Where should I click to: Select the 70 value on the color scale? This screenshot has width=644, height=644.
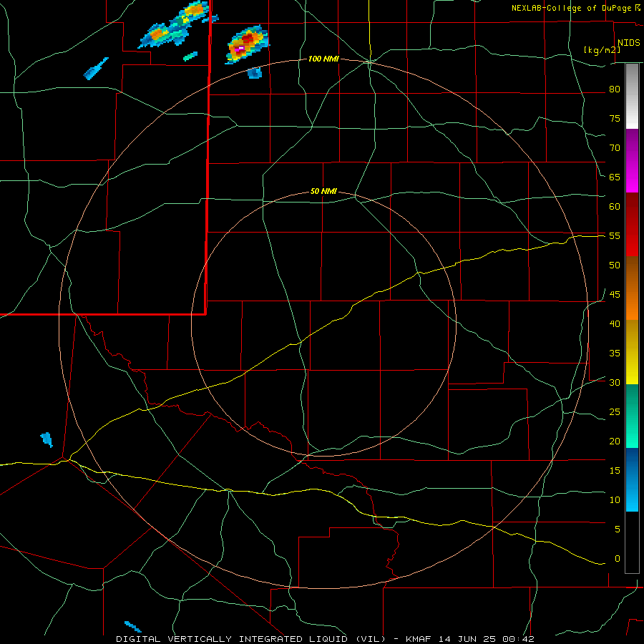click(615, 148)
